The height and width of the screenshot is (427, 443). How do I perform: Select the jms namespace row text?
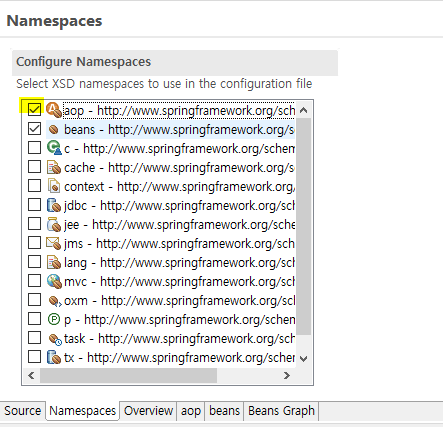(179, 243)
